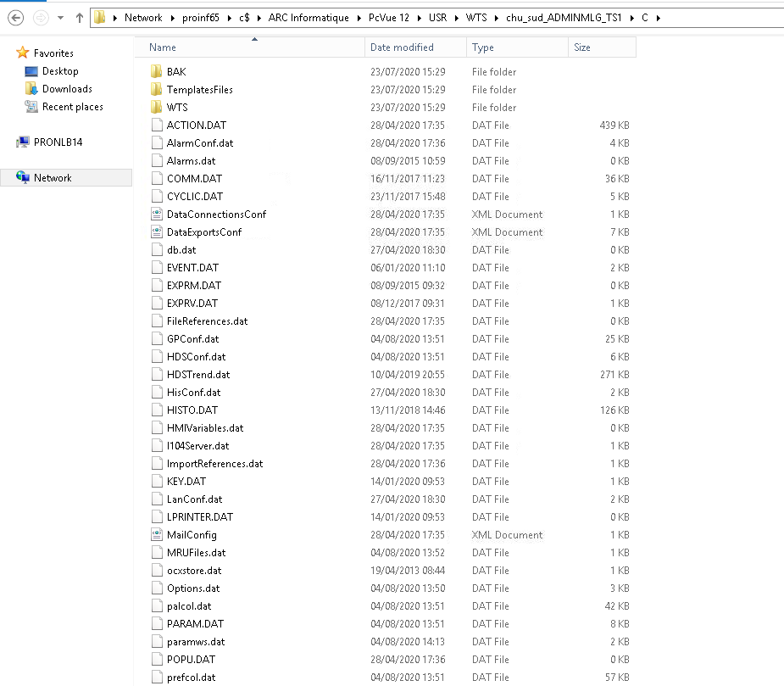
Task: Open the recent locations dropdown arrow
Action: pyautogui.click(x=61, y=18)
